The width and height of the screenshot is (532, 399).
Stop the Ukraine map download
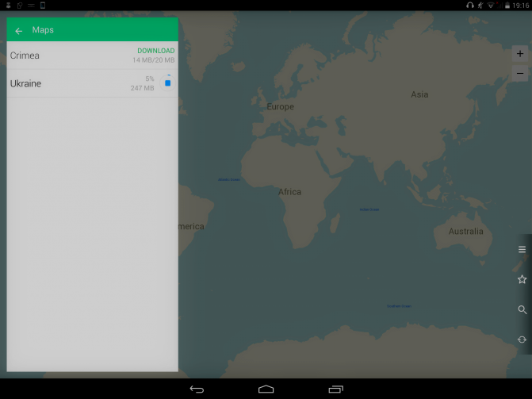[x=167, y=82]
